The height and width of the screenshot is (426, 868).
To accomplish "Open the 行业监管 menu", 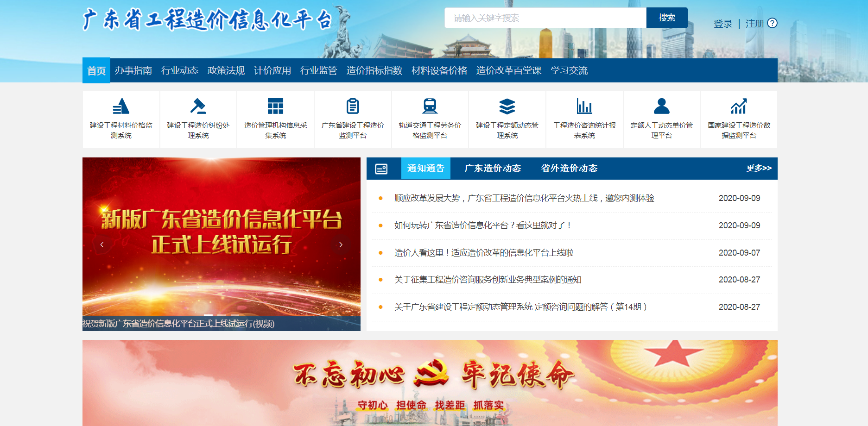I will pyautogui.click(x=319, y=70).
